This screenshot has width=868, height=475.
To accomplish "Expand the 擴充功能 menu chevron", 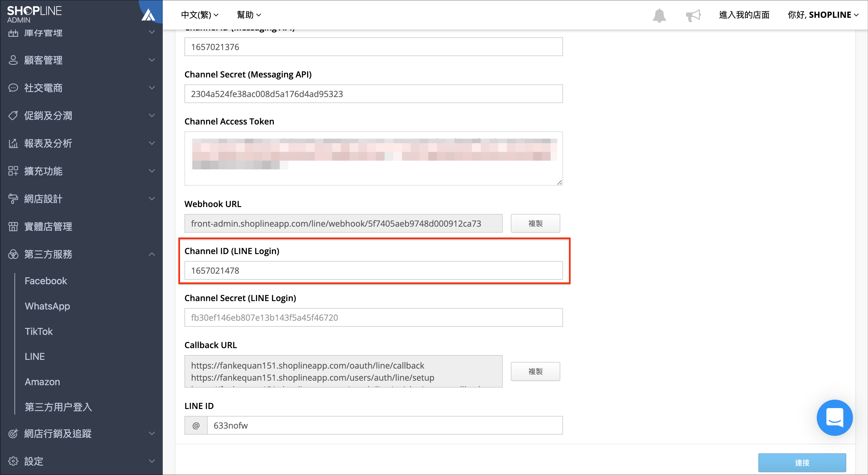I will point(152,171).
